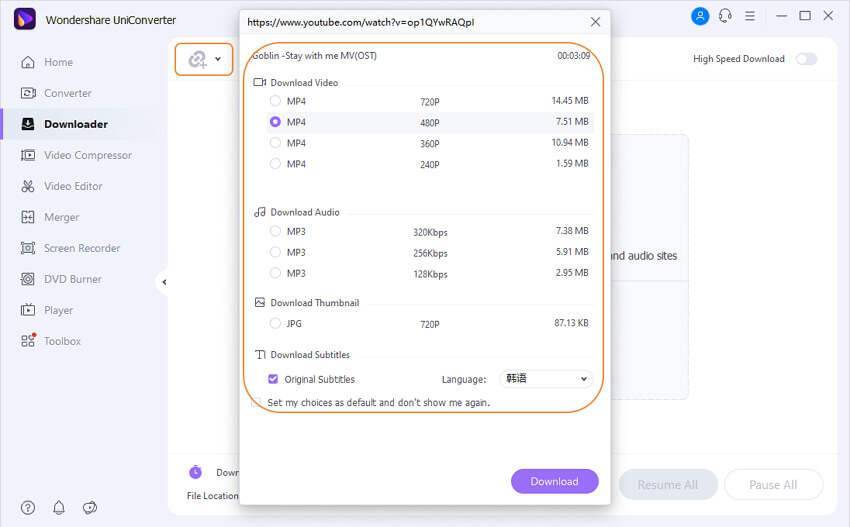Open the user account icon
The height and width of the screenshot is (527, 850).
[700, 16]
